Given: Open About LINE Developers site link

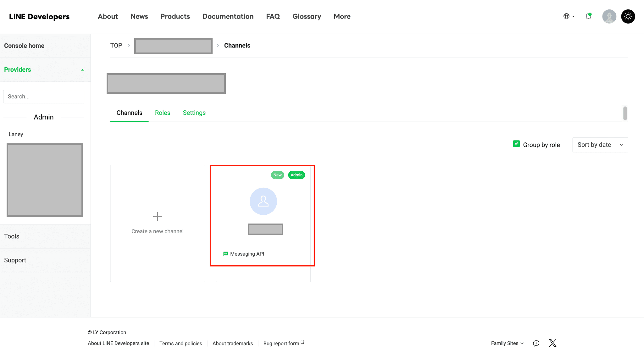Looking at the screenshot, I should (118, 343).
